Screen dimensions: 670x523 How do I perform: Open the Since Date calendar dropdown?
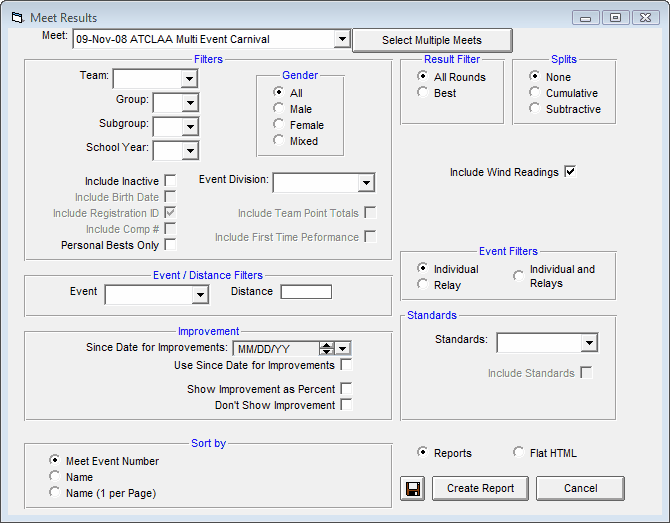point(343,349)
